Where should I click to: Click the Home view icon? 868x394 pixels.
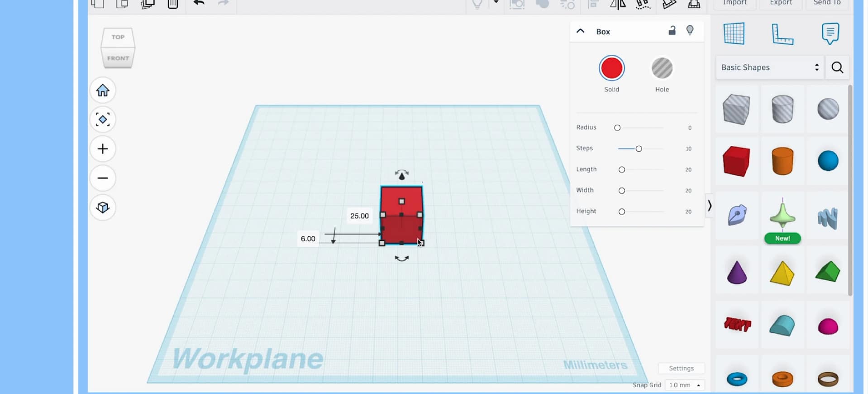coord(103,90)
